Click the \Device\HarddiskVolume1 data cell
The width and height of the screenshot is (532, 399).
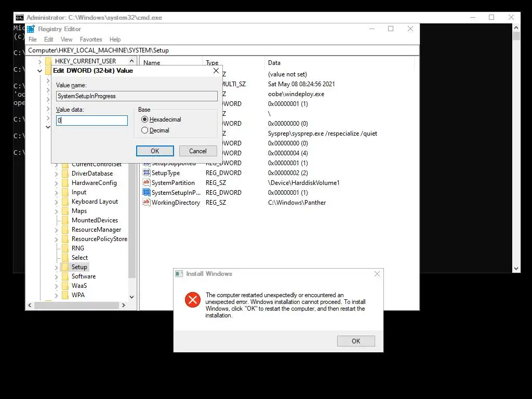303,183
